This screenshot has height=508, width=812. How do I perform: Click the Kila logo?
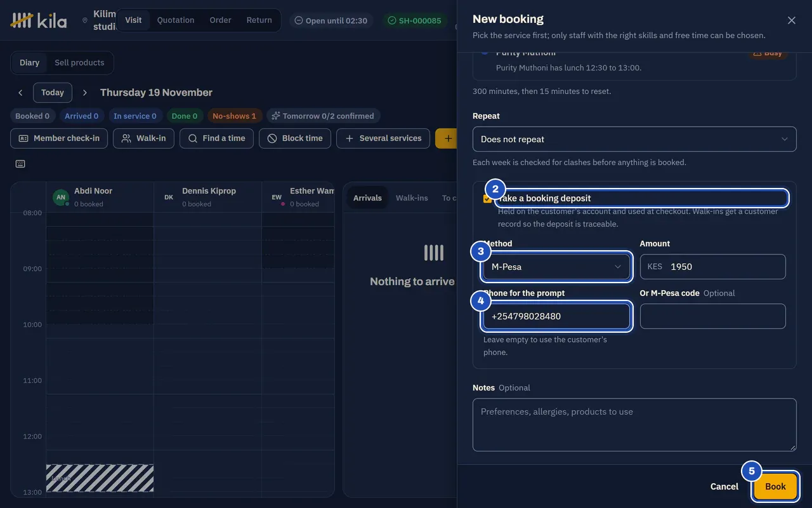click(39, 20)
